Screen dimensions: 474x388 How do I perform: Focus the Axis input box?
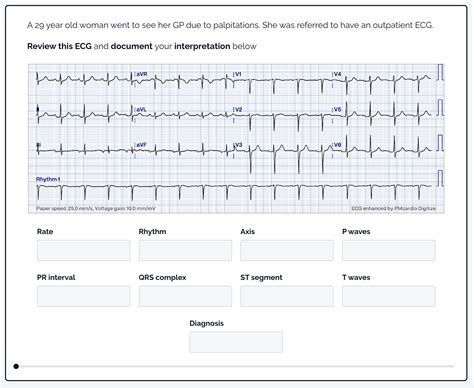click(x=287, y=250)
